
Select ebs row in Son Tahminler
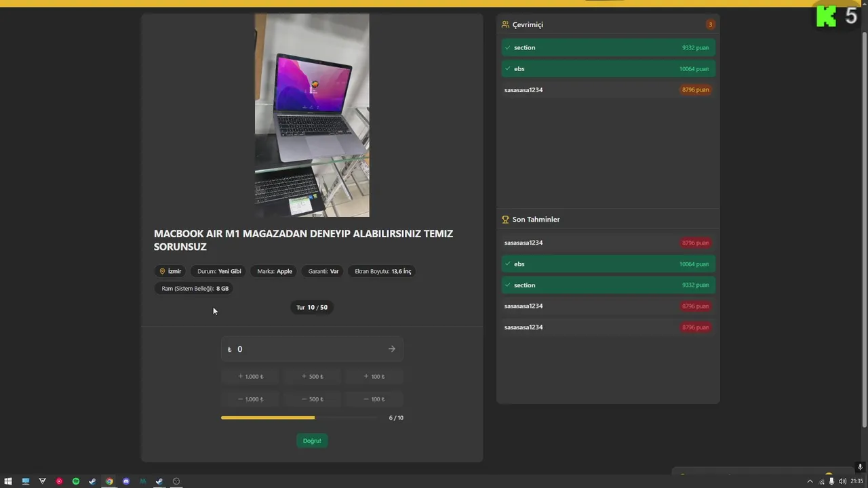point(608,264)
